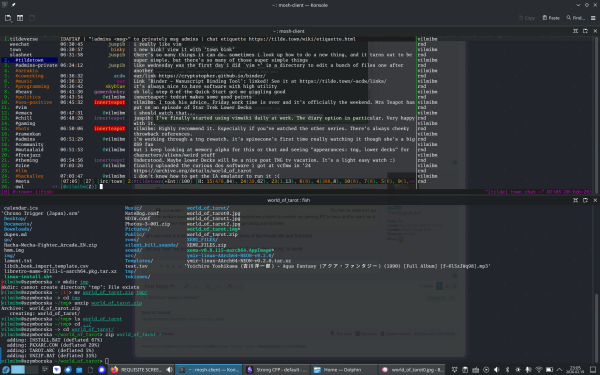Viewport: 600px width, 375px height.
Task: Open the microphone tray icon
Action: click(x=528, y=370)
